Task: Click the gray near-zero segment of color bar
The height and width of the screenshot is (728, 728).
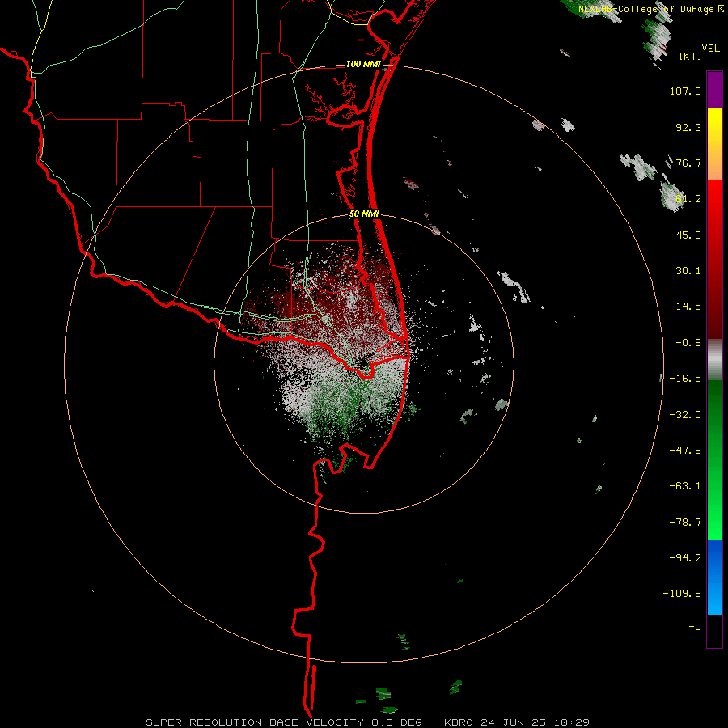Action: (x=714, y=359)
